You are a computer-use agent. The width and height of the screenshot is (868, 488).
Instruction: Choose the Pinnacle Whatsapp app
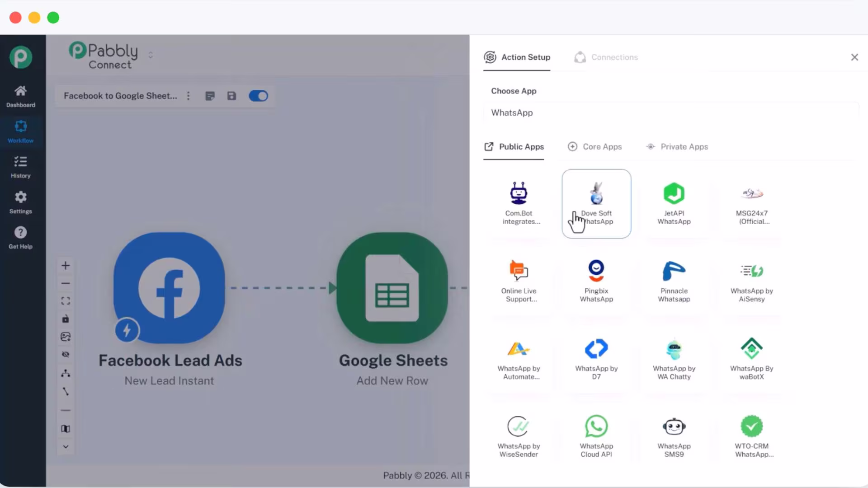tap(674, 281)
